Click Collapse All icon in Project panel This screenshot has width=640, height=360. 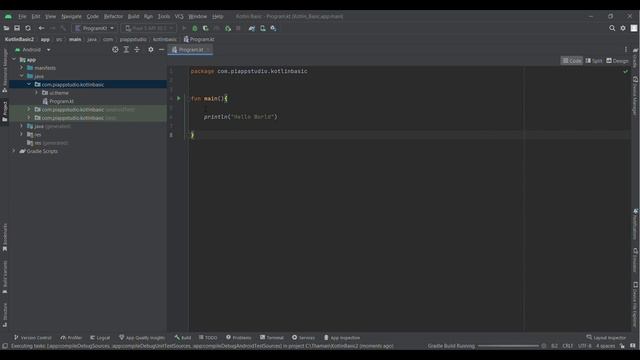pos(137,50)
